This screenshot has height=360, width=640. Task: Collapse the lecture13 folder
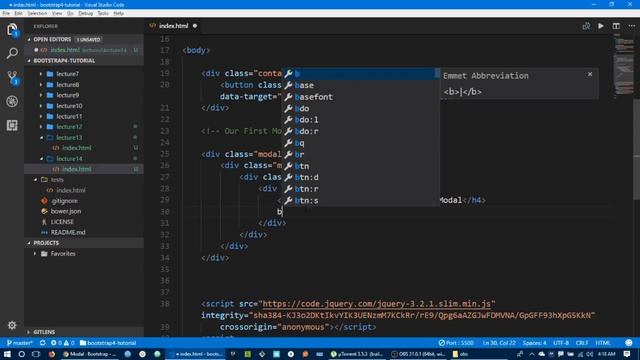tap(41, 138)
